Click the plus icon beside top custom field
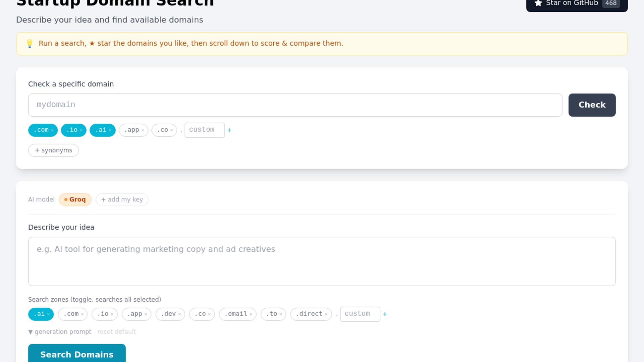Viewport: 644px width, 362px height. pos(229,130)
